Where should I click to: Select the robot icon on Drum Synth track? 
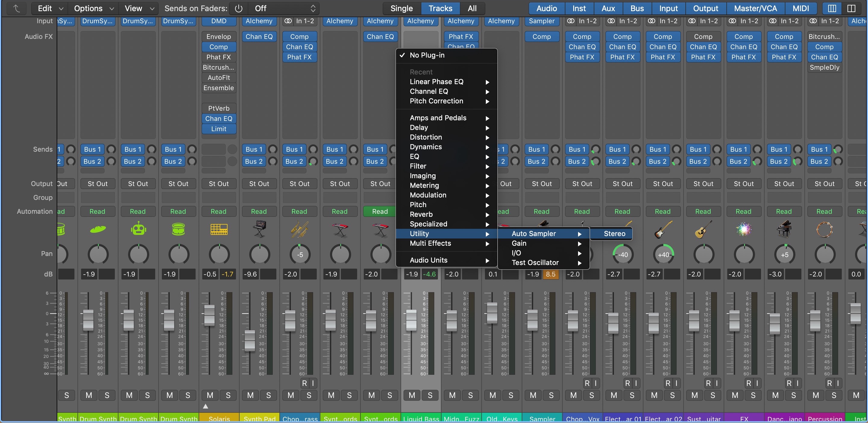click(138, 229)
